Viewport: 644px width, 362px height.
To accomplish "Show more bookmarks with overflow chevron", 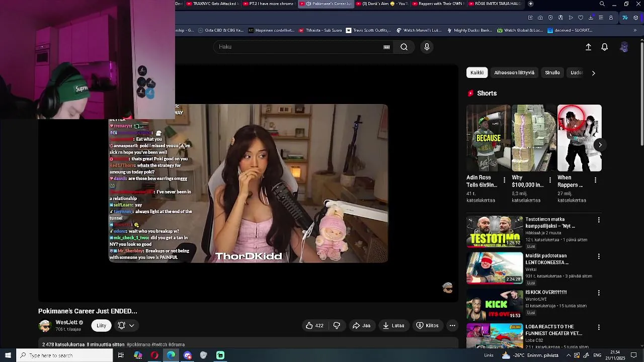I will click(635, 30).
